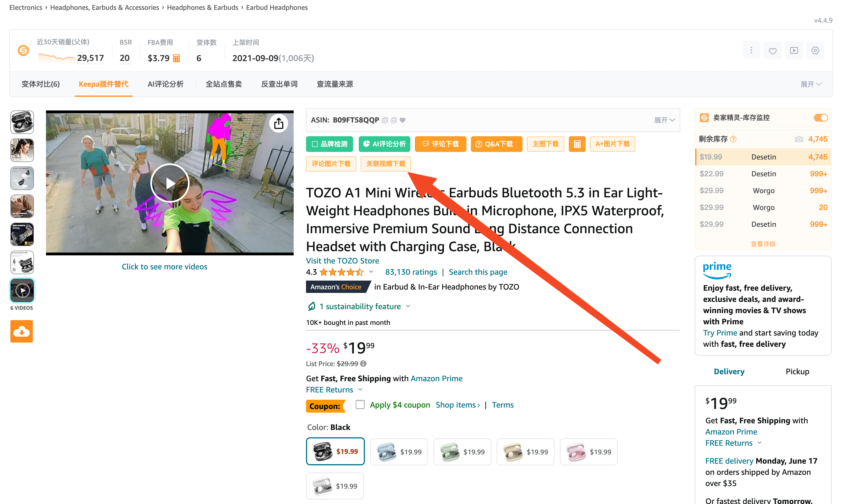The width and height of the screenshot is (842, 504).
Task: Click the 评论图片下载 button
Action: click(331, 164)
